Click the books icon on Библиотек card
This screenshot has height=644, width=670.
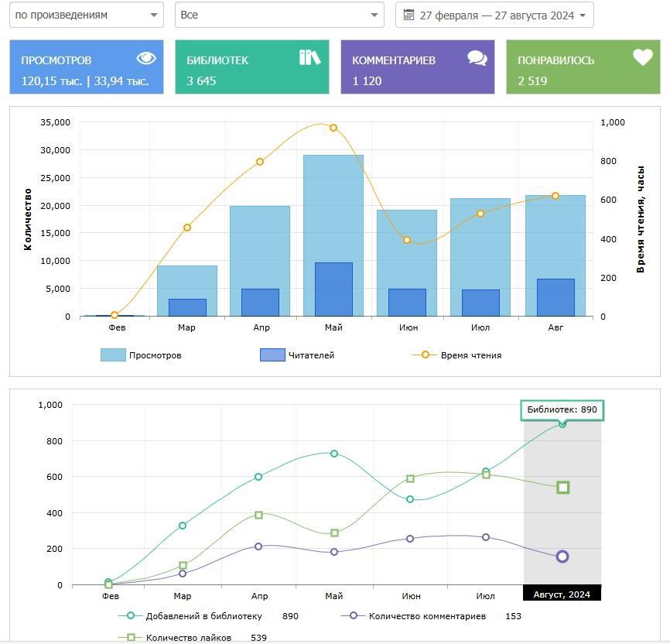pos(309,57)
